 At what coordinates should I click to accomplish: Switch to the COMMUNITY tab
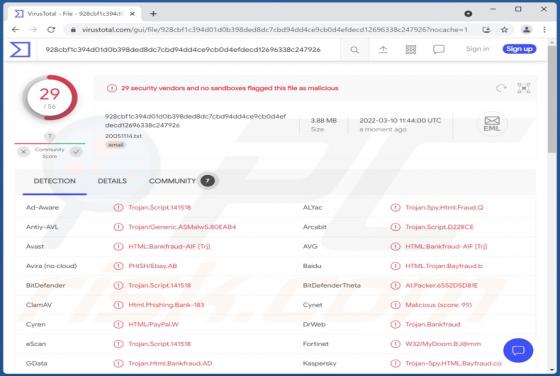point(172,181)
